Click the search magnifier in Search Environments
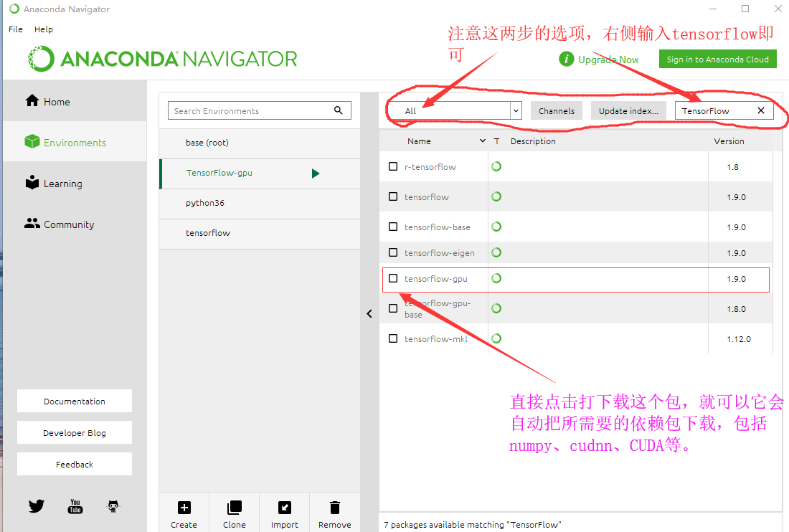This screenshot has height=532, width=789. coord(338,110)
